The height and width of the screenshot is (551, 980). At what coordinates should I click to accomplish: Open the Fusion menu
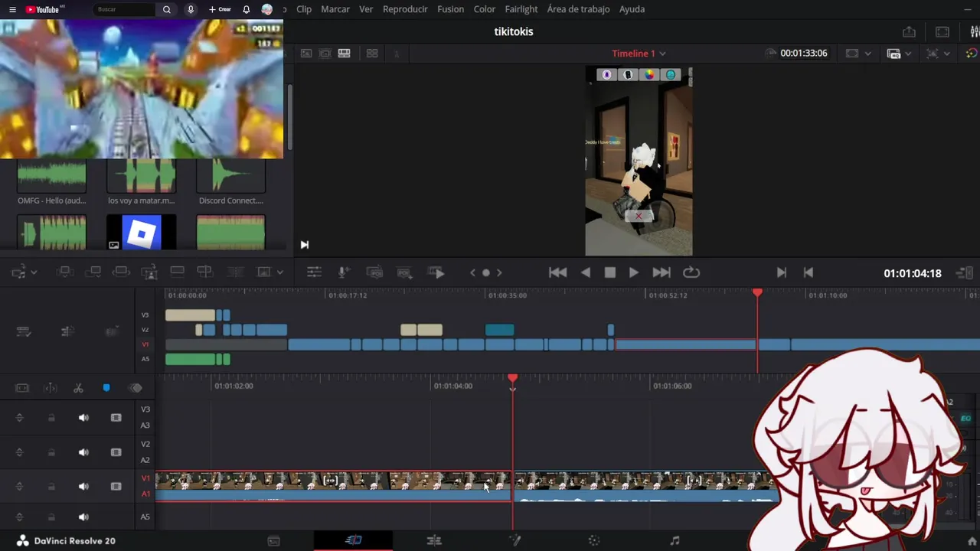(x=450, y=9)
